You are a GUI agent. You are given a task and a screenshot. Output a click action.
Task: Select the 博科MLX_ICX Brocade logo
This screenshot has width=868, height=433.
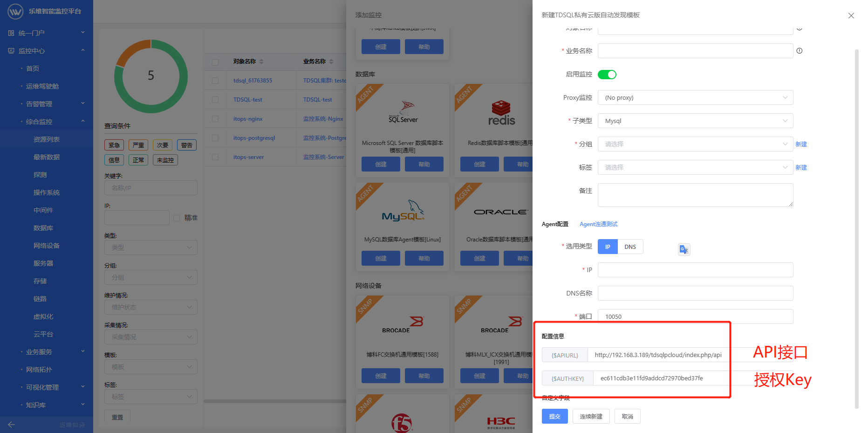point(501,324)
